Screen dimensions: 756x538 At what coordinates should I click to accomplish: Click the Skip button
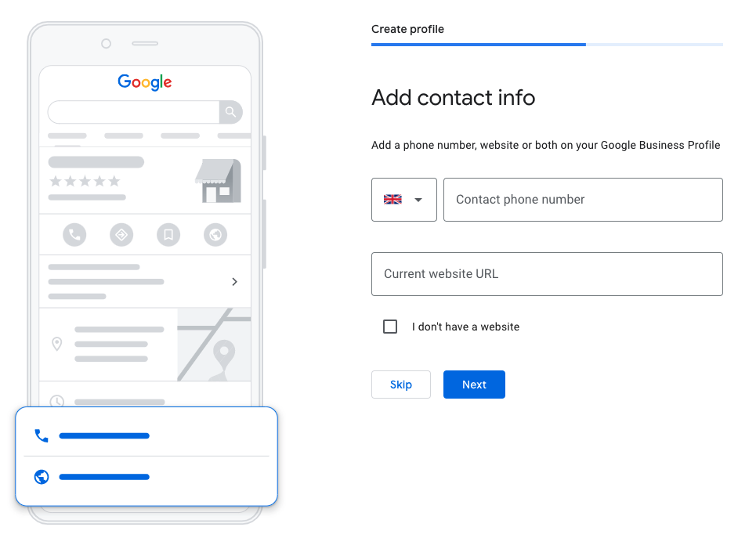[x=400, y=385]
